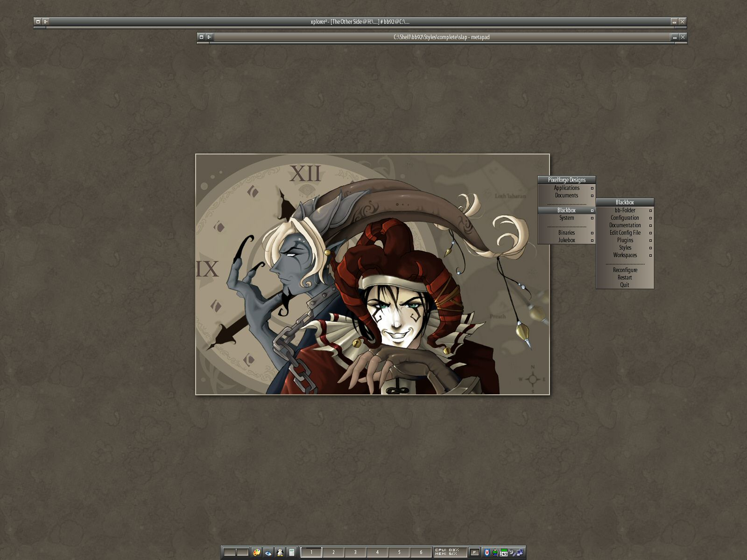Switch to workspace 6
Image resolution: width=747 pixels, height=560 pixels.
(421, 552)
